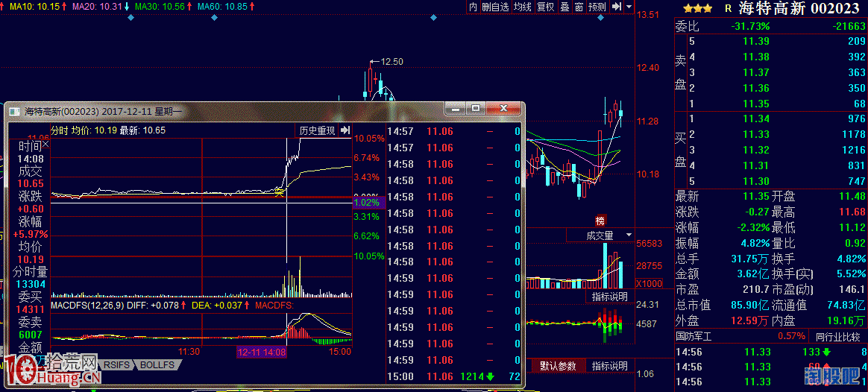Click the three-star rating icon

[697, 9]
